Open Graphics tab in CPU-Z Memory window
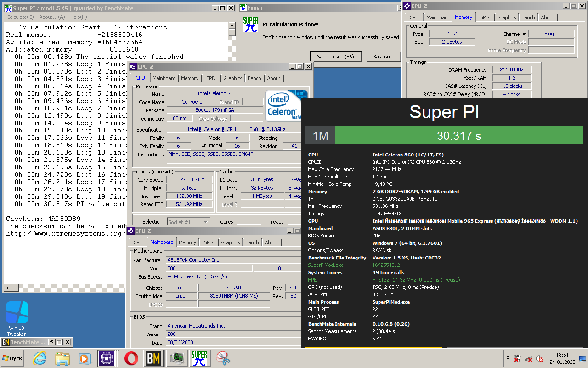The width and height of the screenshot is (588, 368). tap(506, 17)
